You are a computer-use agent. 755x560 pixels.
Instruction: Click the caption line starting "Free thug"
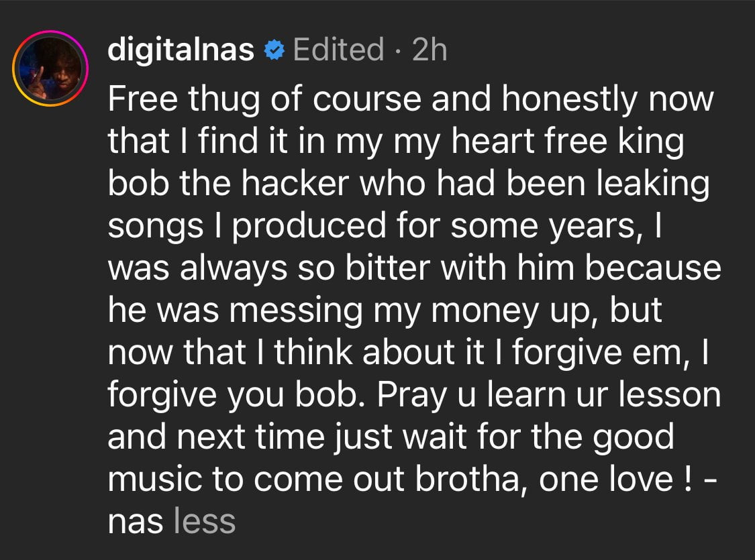point(409,101)
